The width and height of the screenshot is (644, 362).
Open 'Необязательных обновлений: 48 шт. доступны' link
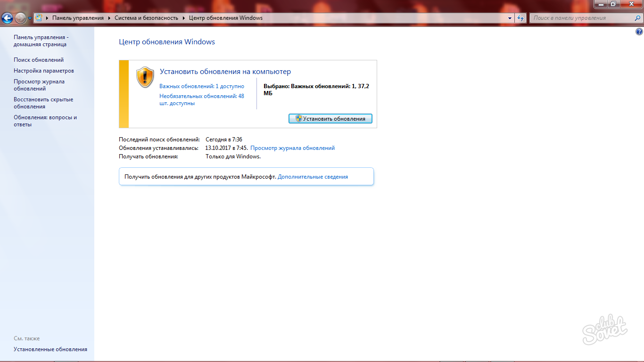[202, 99]
